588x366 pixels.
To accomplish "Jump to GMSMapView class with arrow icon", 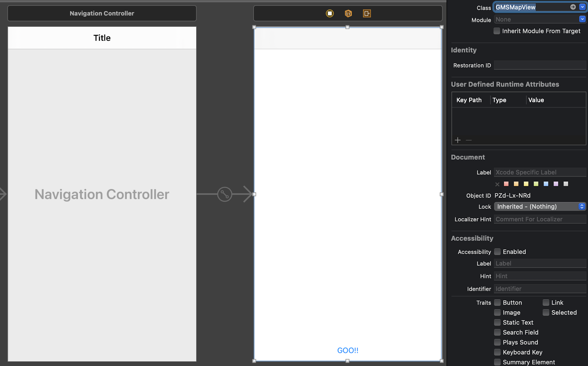I will [573, 7].
